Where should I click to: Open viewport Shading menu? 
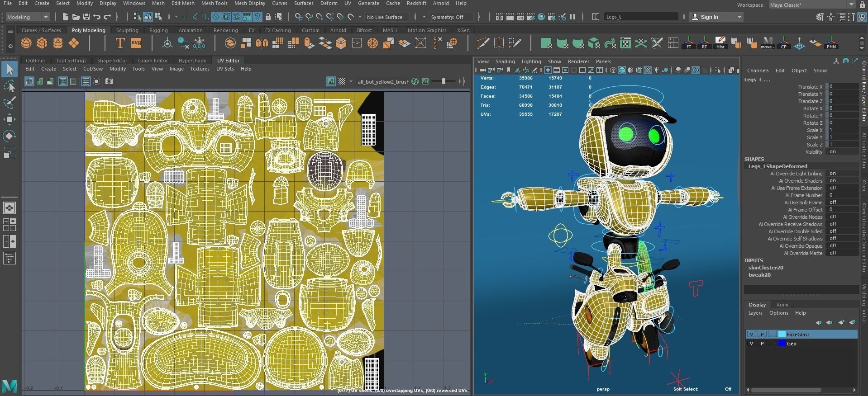(x=505, y=61)
